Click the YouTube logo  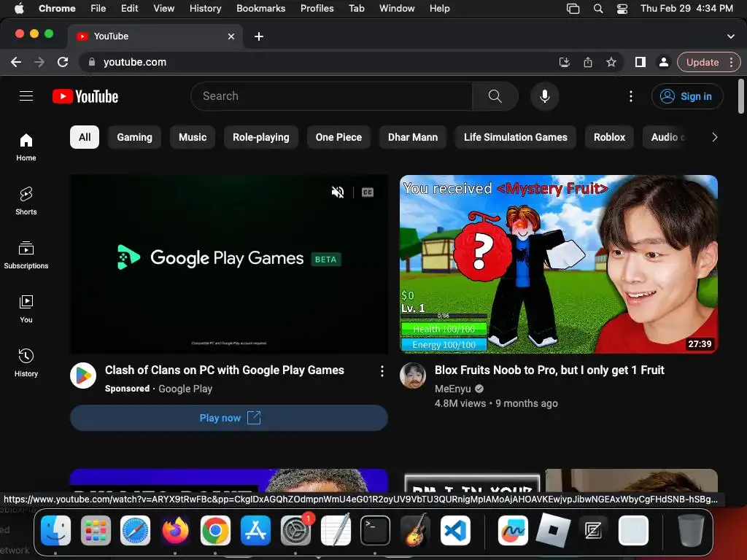click(85, 96)
